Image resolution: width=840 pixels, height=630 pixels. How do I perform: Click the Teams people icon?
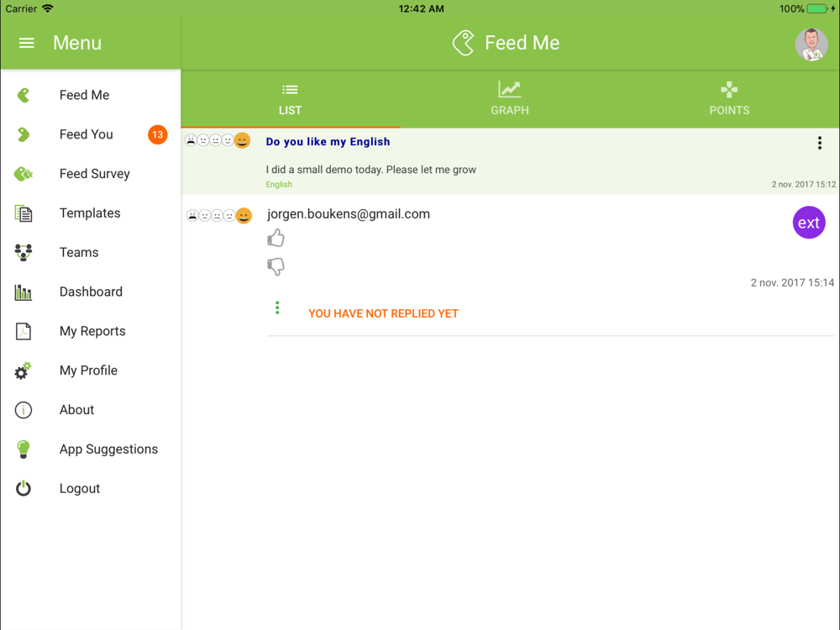(23, 252)
